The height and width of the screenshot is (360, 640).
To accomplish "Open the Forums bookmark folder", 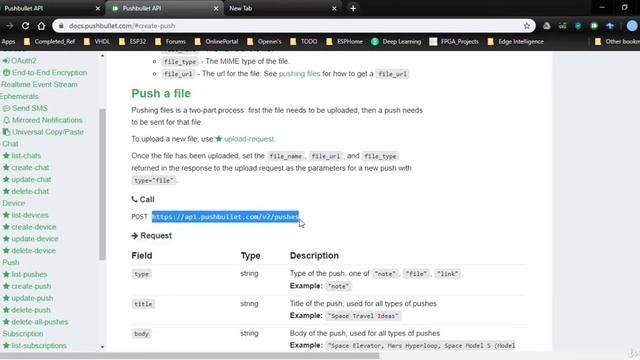I will pyautogui.click(x=170, y=41).
